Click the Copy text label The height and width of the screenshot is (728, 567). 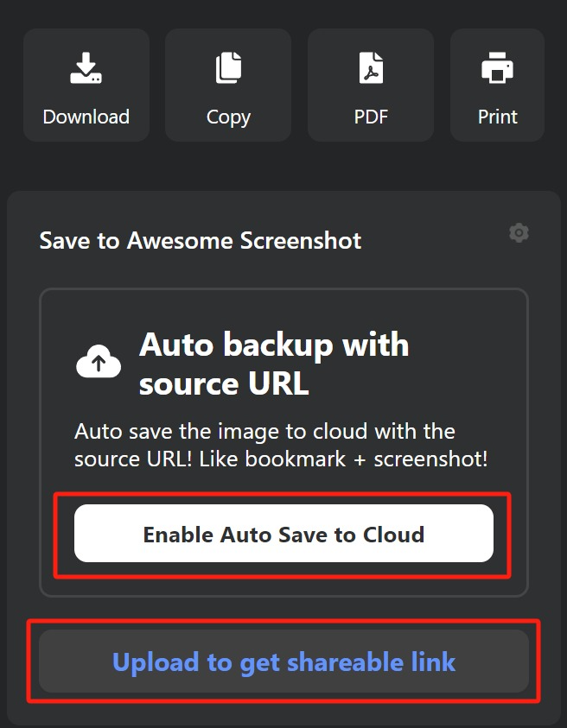pos(229,117)
